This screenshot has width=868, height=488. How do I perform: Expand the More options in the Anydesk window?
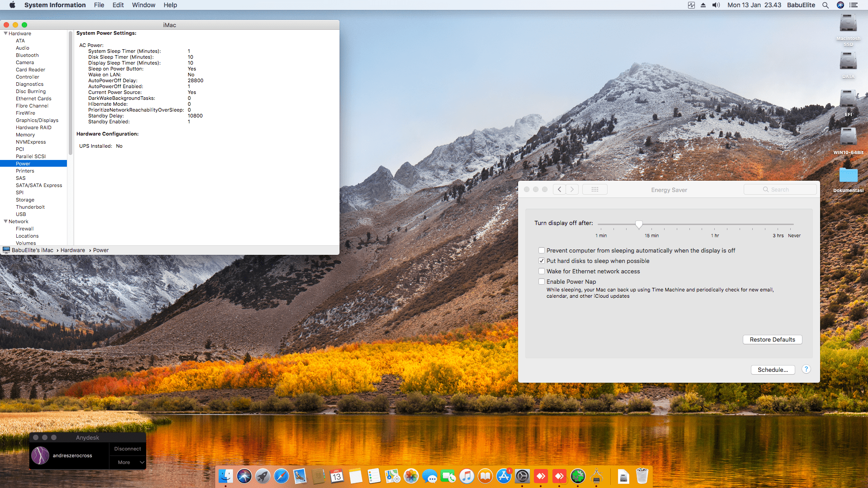tap(127, 462)
